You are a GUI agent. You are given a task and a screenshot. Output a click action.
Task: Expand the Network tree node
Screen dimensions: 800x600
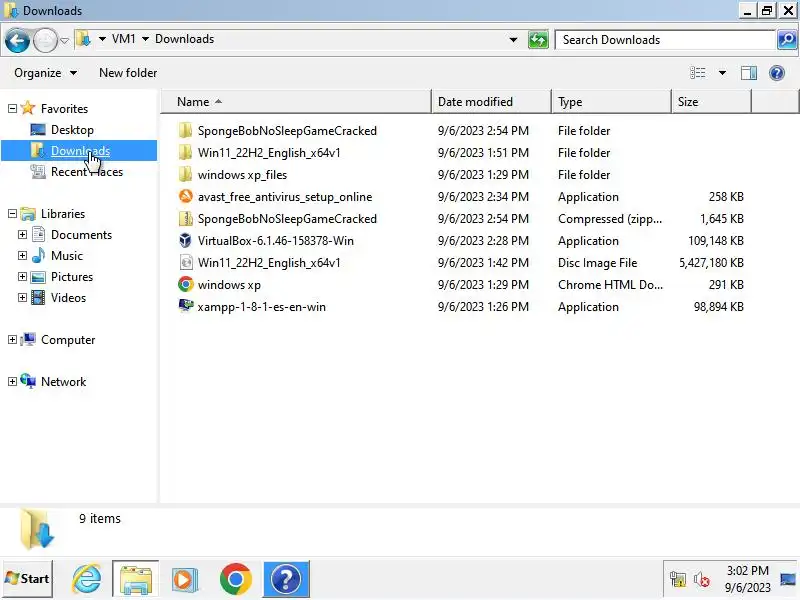pyautogui.click(x=12, y=382)
